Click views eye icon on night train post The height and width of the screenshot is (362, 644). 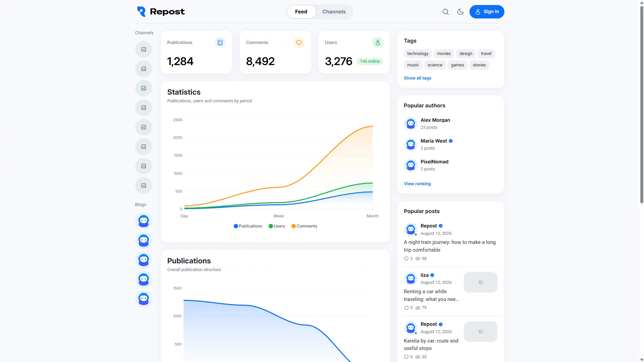tap(417, 259)
